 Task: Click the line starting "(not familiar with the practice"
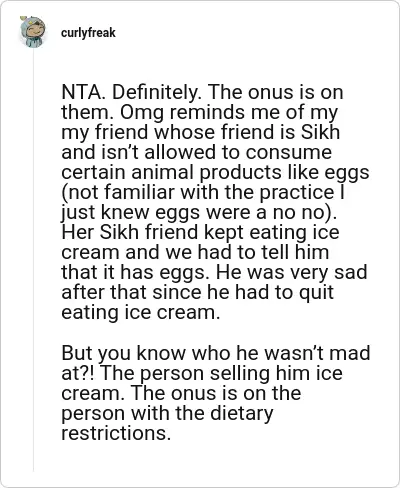[203, 193]
